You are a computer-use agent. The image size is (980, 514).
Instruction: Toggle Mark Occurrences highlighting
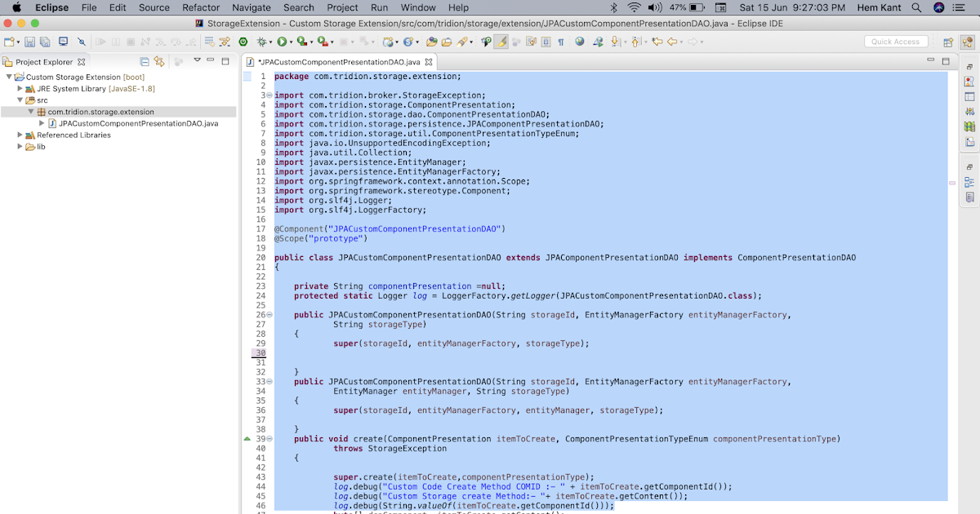point(500,41)
